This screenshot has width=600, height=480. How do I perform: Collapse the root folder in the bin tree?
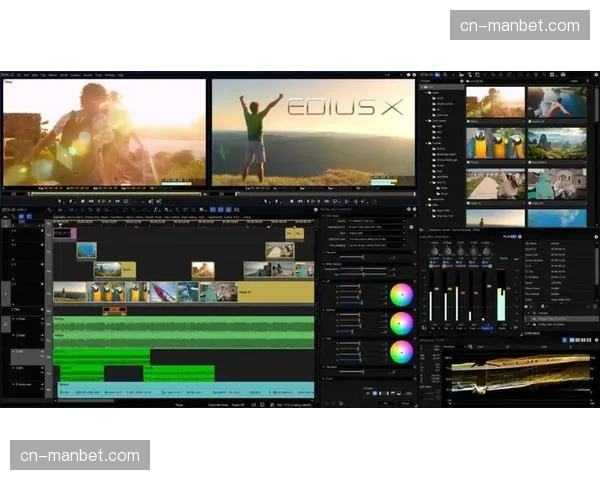click(422, 89)
